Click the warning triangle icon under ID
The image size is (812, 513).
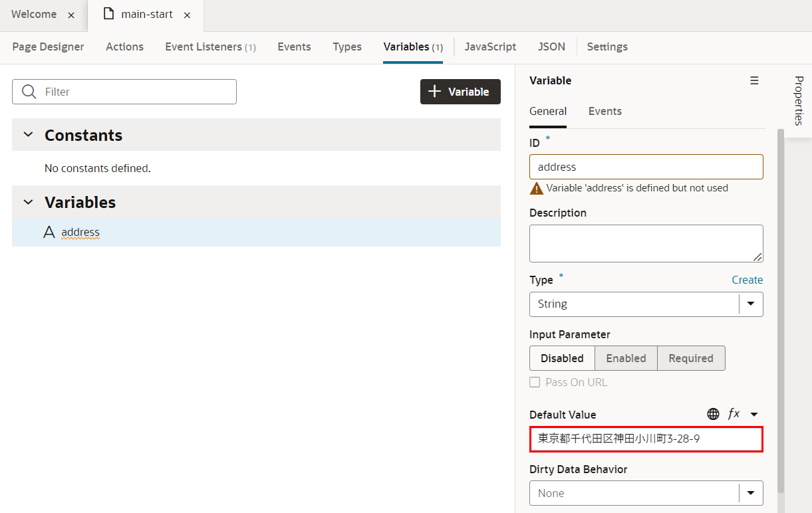pos(537,188)
